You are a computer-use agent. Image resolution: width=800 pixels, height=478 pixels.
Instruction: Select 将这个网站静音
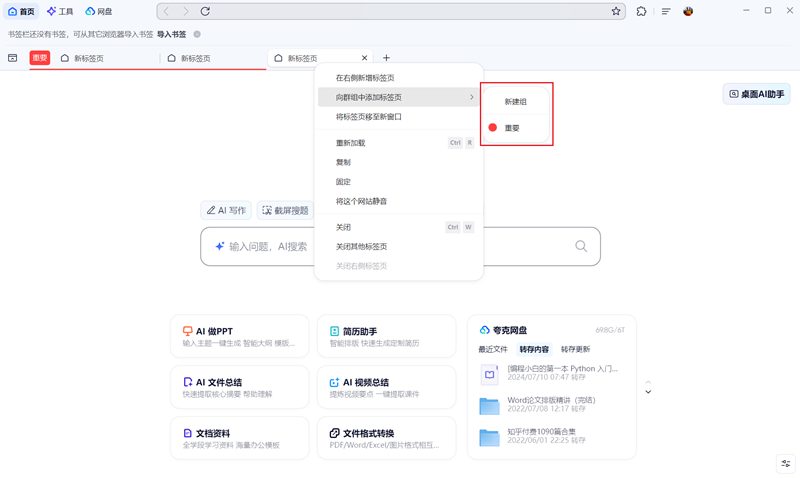pos(398,201)
